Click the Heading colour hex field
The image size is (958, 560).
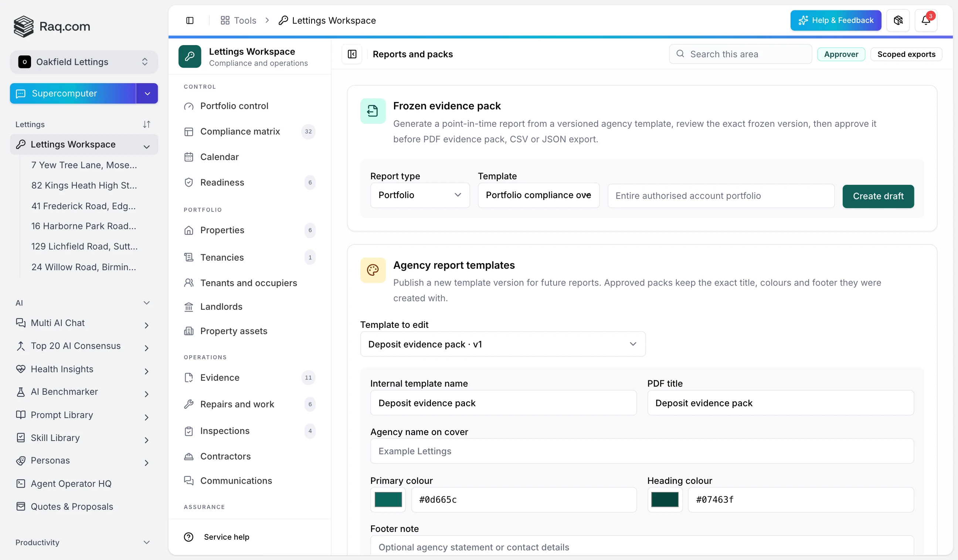coord(801,499)
